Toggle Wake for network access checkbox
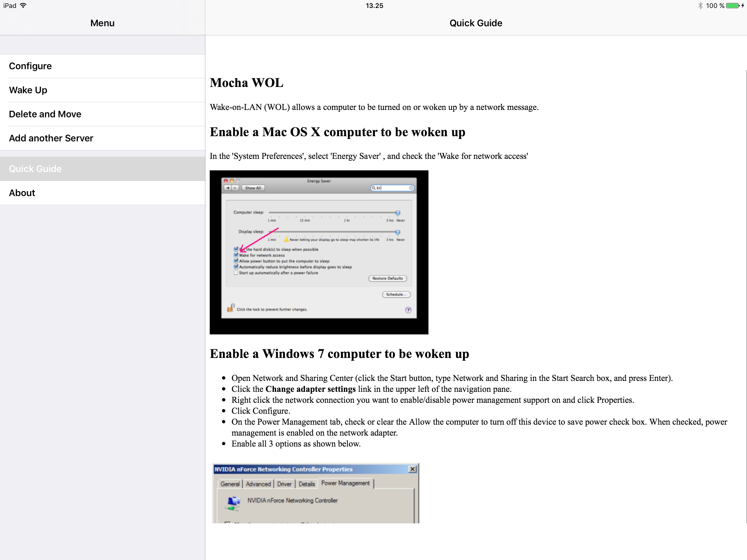 (x=236, y=255)
